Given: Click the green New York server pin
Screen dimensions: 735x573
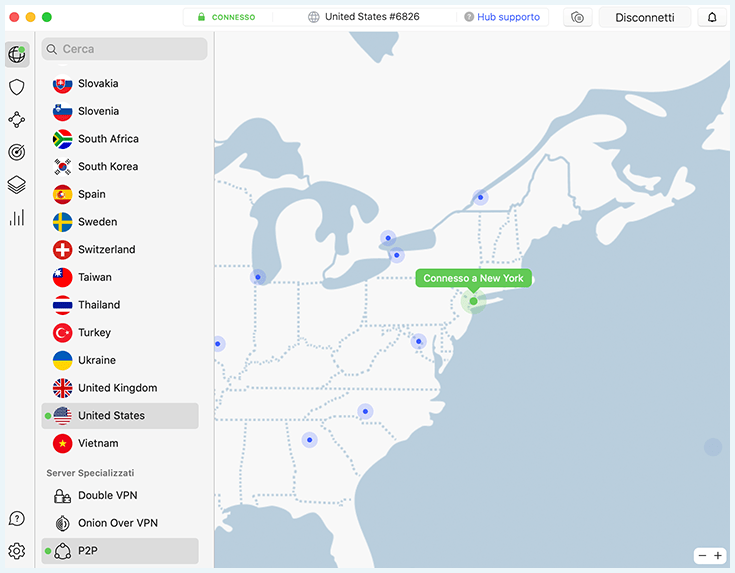Looking at the screenshot, I should tap(473, 301).
